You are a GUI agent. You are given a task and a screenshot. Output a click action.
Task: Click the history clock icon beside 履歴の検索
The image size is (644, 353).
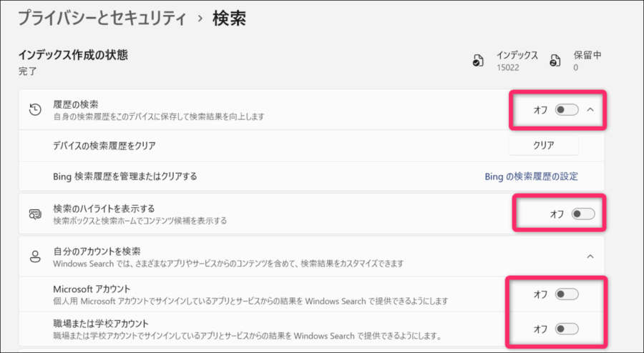click(34, 109)
